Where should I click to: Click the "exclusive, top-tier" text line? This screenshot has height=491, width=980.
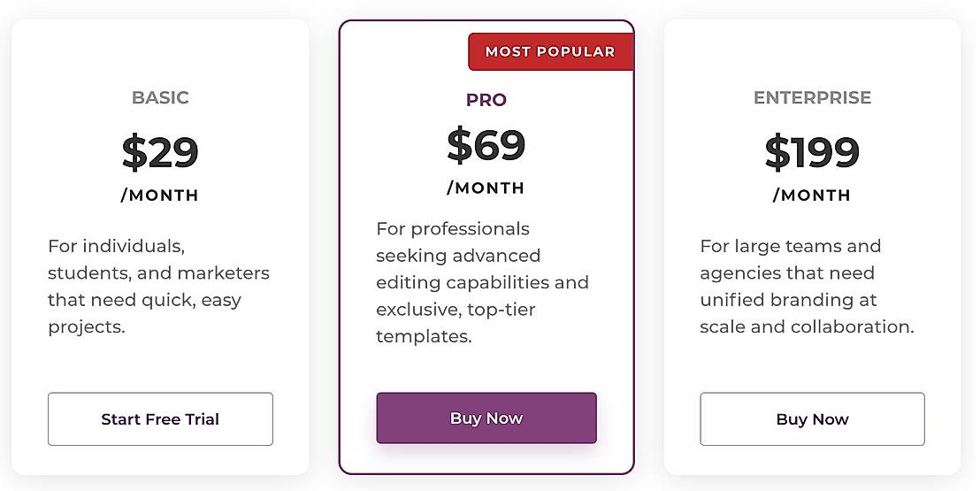[x=456, y=310]
